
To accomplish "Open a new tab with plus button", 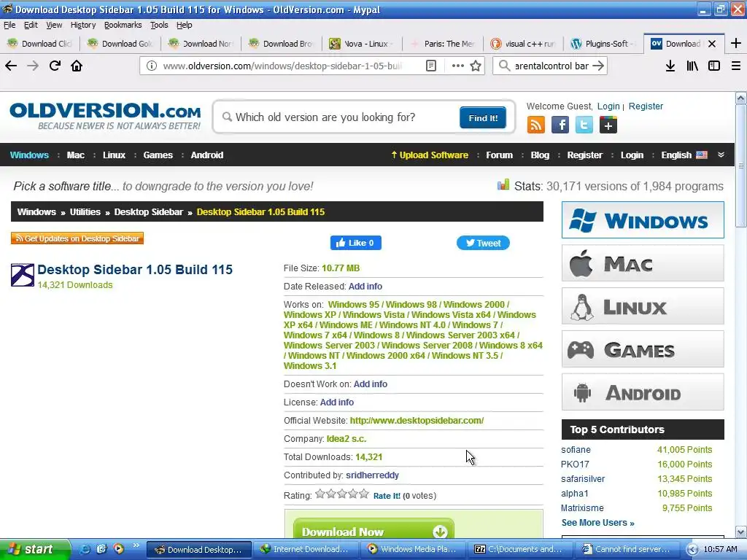I will click(x=735, y=43).
